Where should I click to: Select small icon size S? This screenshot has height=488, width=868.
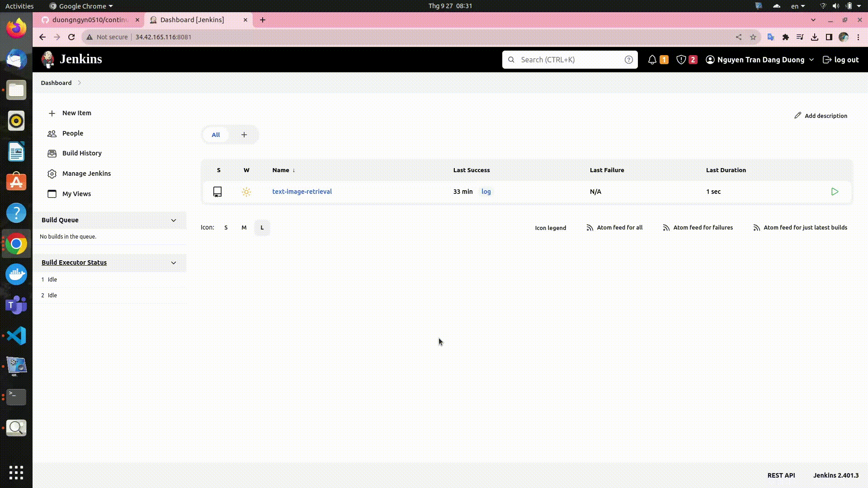(x=226, y=228)
